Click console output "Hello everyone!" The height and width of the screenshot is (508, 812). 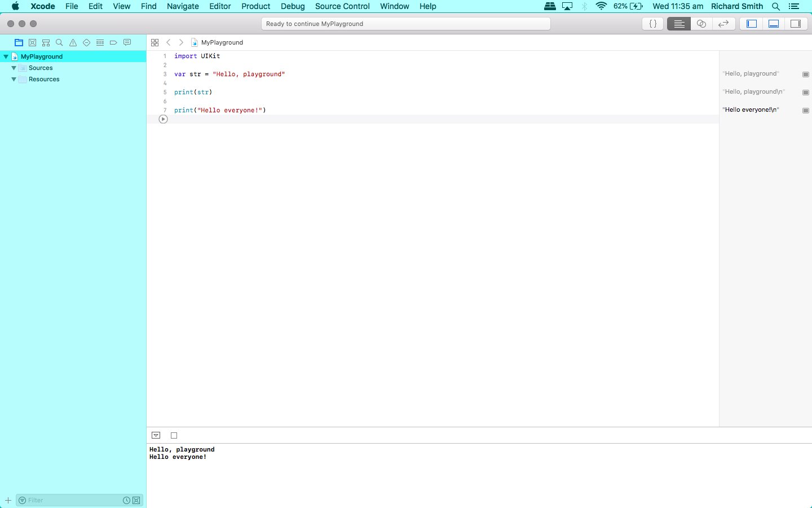[x=178, y=457]
